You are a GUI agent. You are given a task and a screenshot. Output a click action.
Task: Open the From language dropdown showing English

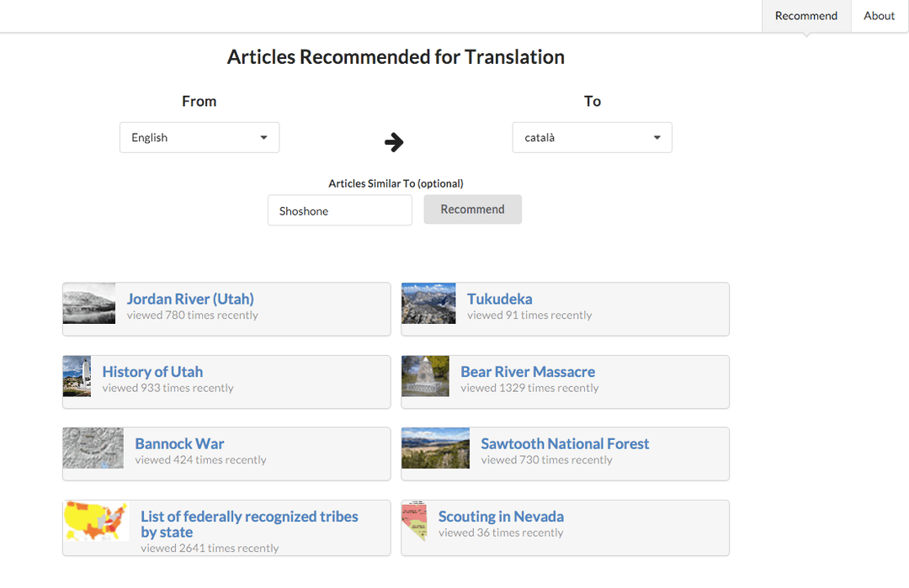[199, 137]
